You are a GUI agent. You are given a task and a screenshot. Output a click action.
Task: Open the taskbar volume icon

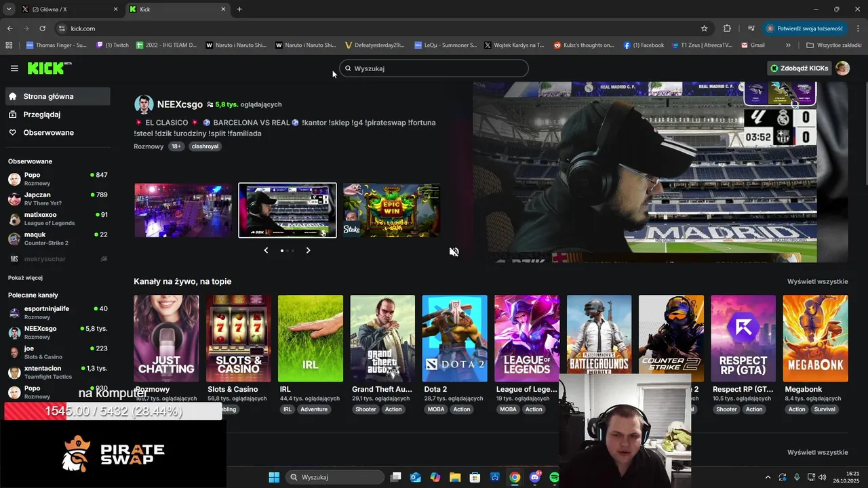click(x=823, y=477)
